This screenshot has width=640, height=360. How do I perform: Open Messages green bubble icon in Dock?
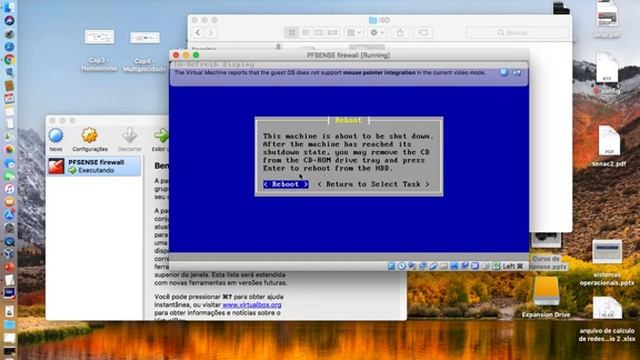pos(9,176)
